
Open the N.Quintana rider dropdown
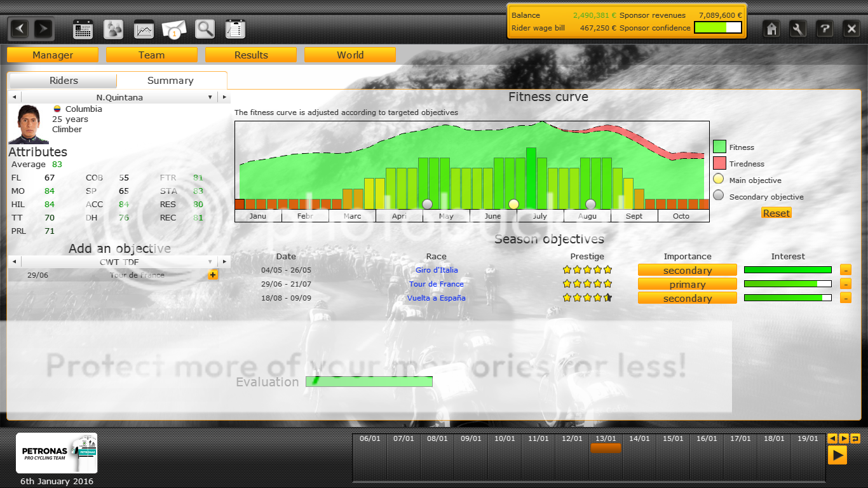[119, 97]
